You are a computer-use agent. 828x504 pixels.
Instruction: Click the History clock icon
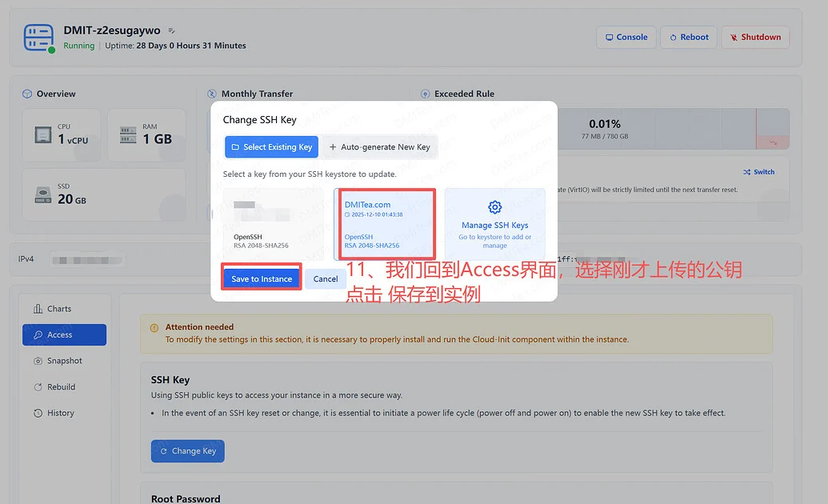[38, 414]
